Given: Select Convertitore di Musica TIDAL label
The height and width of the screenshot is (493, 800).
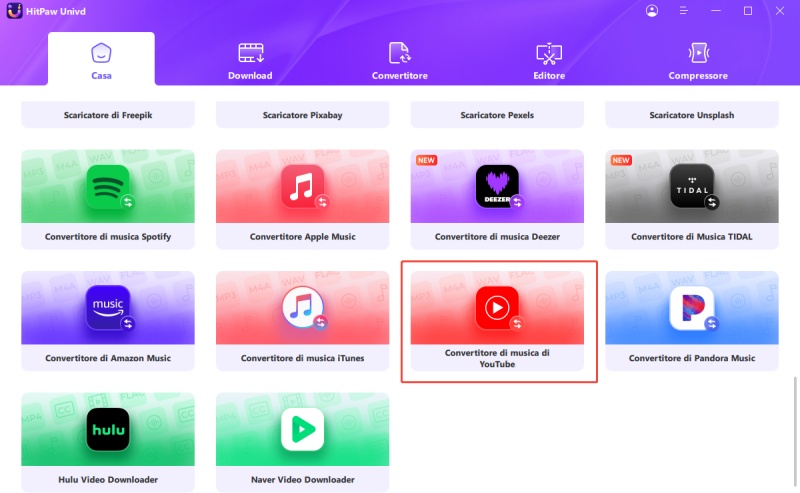Looking at the screenshot, I should [692, 236].
